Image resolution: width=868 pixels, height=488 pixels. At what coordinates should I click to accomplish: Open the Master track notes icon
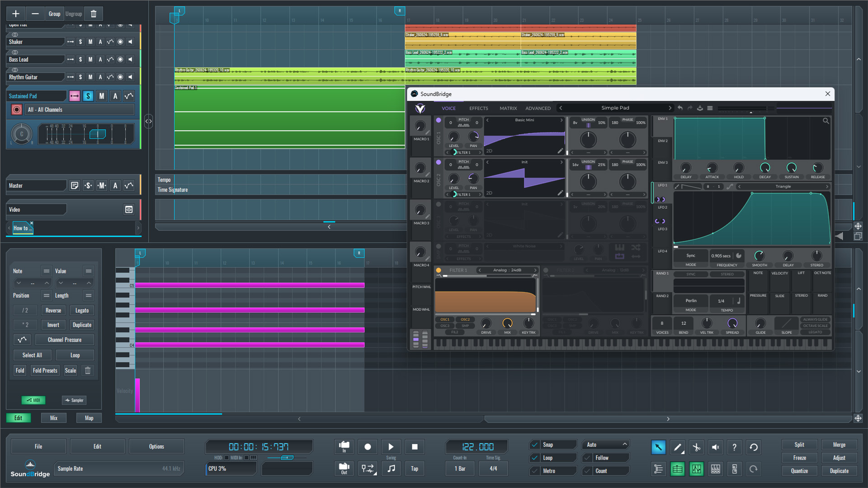tap(75, 186)
